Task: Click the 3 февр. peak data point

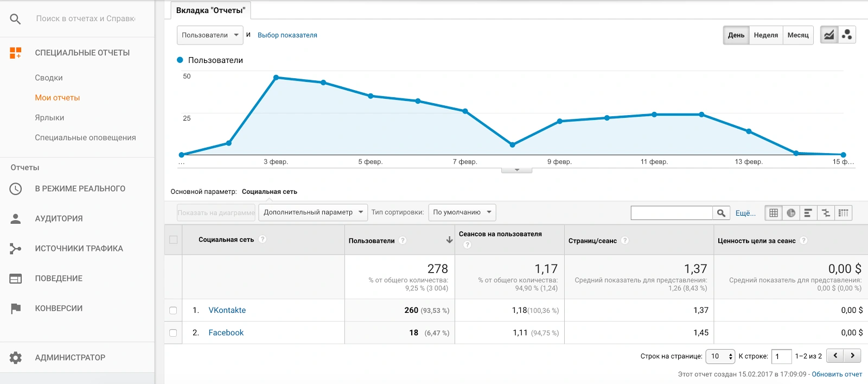Action: pos(276,78)
